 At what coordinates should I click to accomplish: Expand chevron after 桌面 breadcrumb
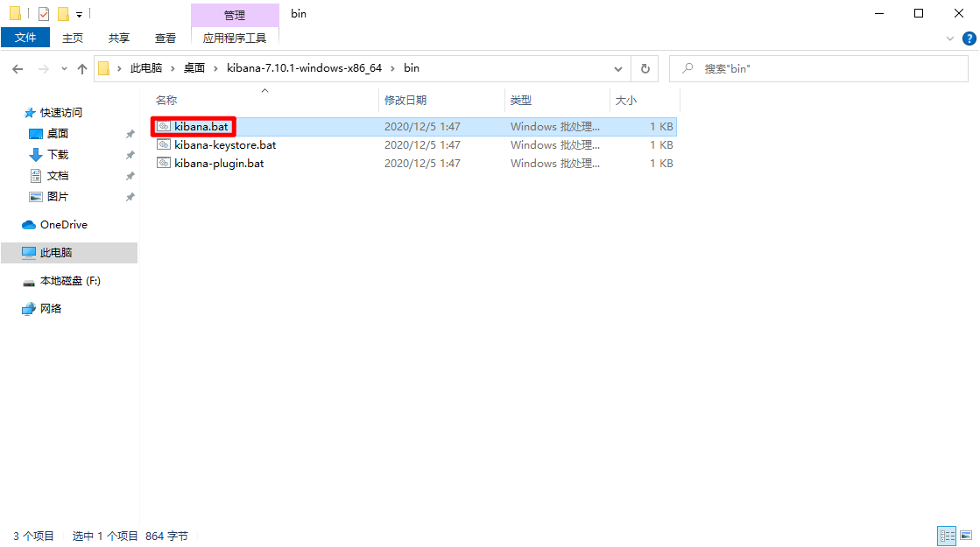(215, 68)
